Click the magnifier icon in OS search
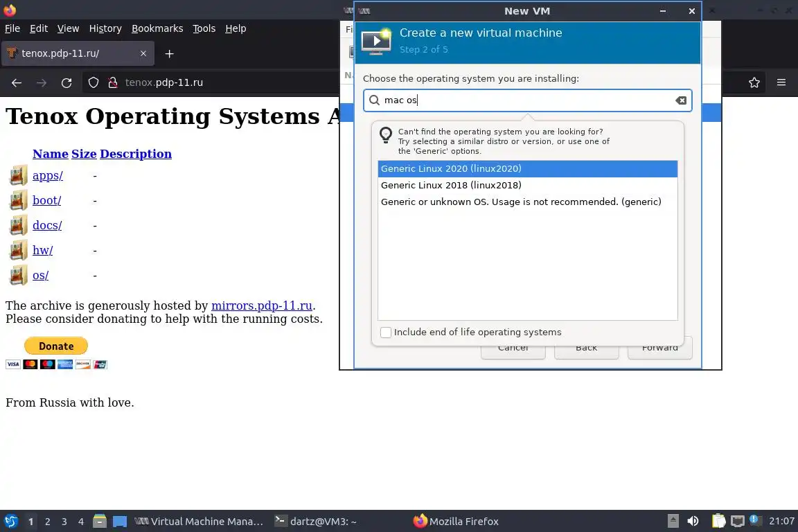The height and width of the screenshot is (532, 798). pyautogui.click(x=375, y=100)
